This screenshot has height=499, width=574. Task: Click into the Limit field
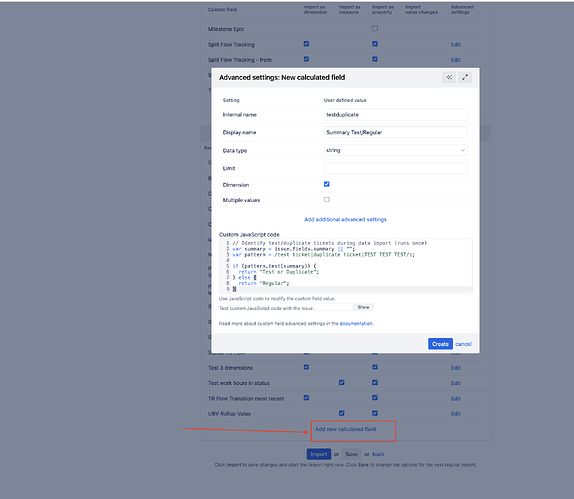coord(396,168)
